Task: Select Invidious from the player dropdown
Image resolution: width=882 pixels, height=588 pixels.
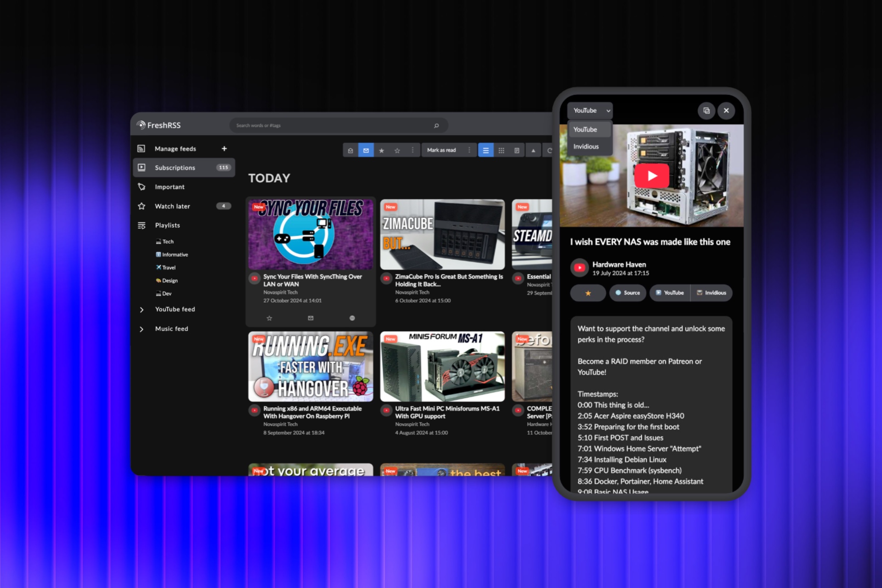Action: (x=586, y=146)
